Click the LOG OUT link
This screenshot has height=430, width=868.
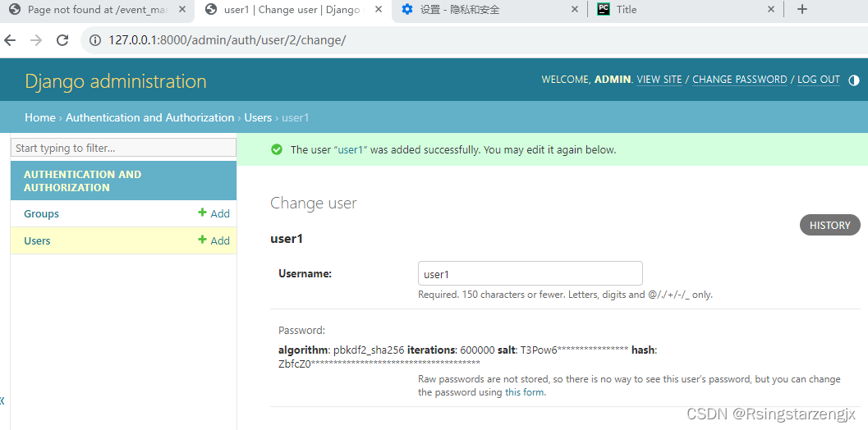coord(819,80)
